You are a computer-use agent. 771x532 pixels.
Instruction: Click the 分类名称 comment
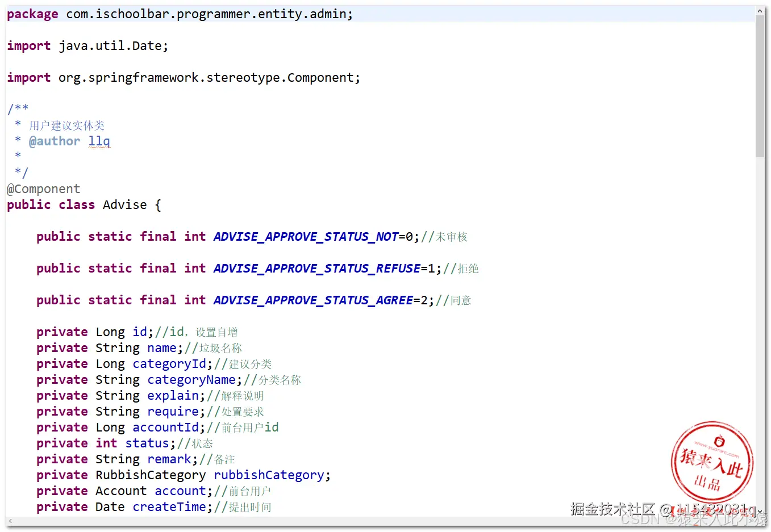(273, 380)
